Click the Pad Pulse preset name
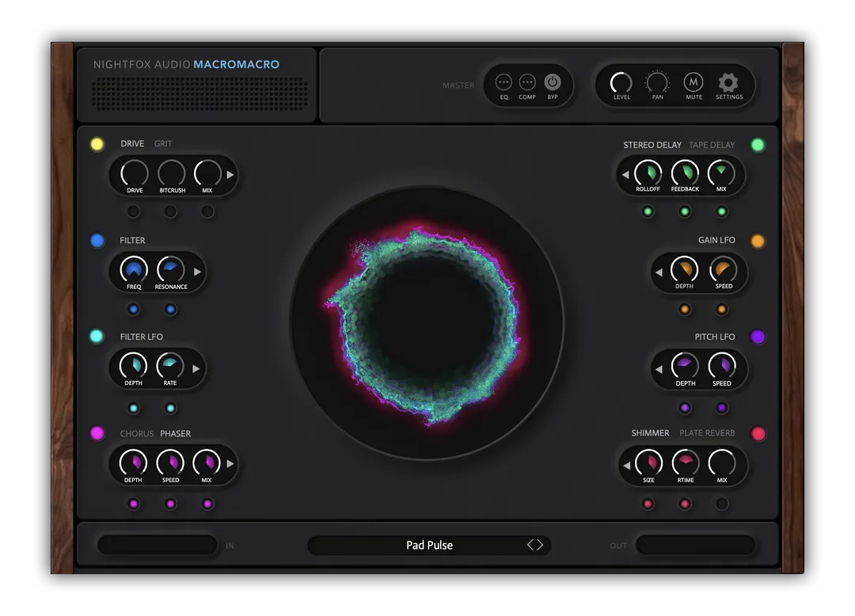Image resolution: width=855 pixels, height=616 pixels. tap(428, 545)
